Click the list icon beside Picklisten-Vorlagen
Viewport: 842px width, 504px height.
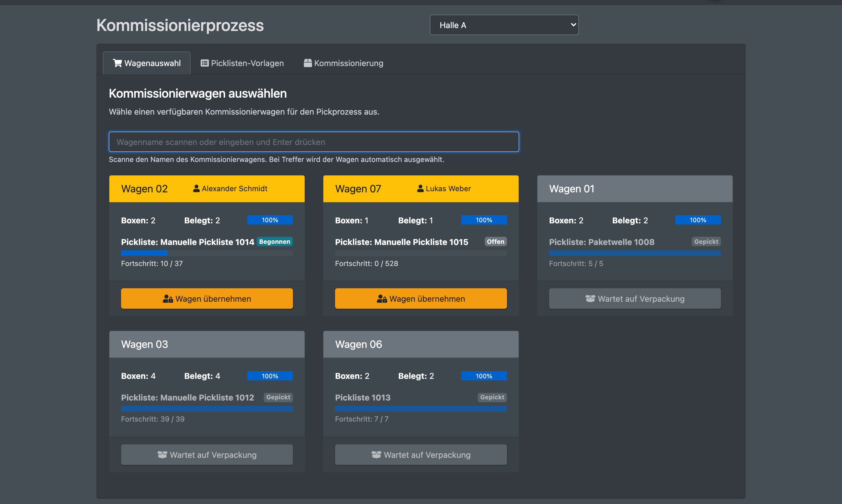click(204, 63)
